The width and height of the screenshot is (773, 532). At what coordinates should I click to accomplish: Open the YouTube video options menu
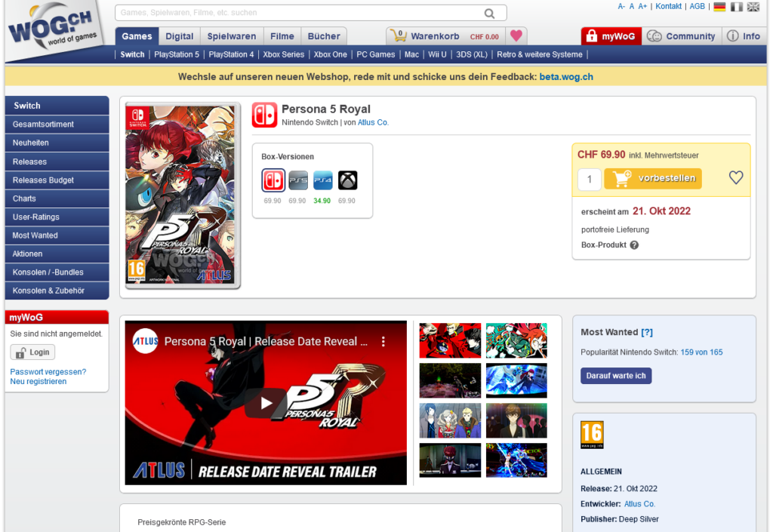click(383, 342)
